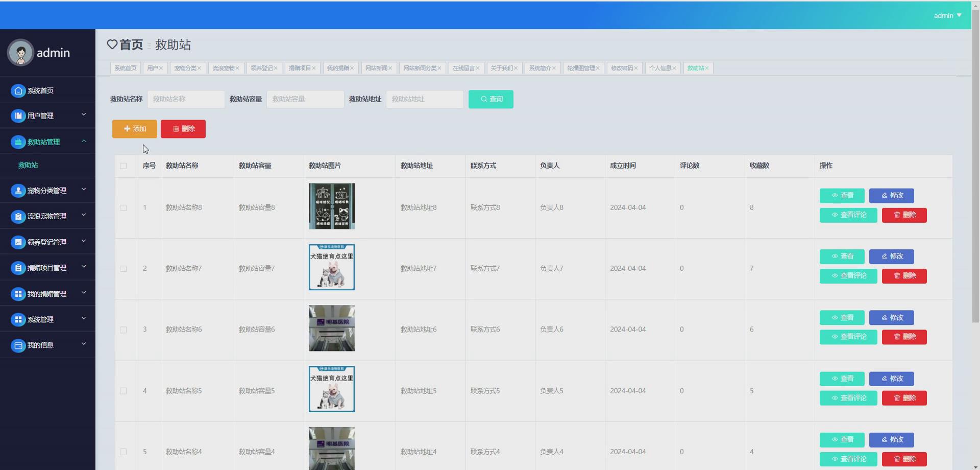The image size is (980, 470).
Task: Close the 修改密码 tab with its x
Action: pyautogui.click(x=636, y=68)
